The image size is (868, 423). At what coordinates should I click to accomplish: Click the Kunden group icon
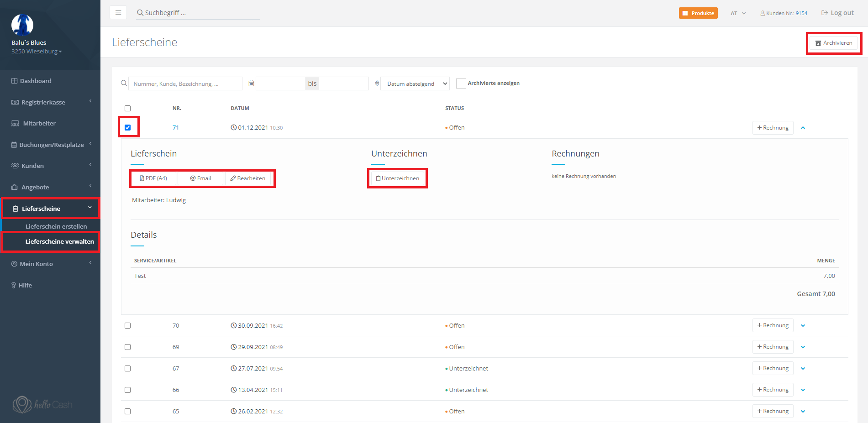(x=15, y=166)
